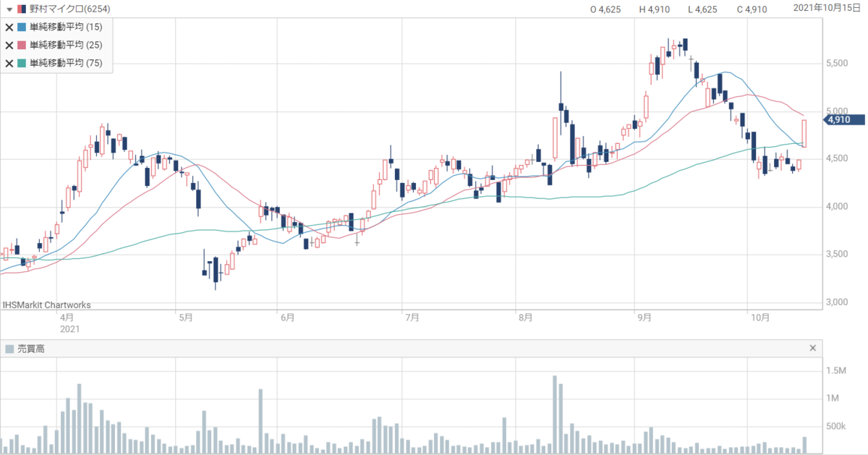
Task: Click the 単純移動平均 (25) label
Action: click(x=66, y=45)
